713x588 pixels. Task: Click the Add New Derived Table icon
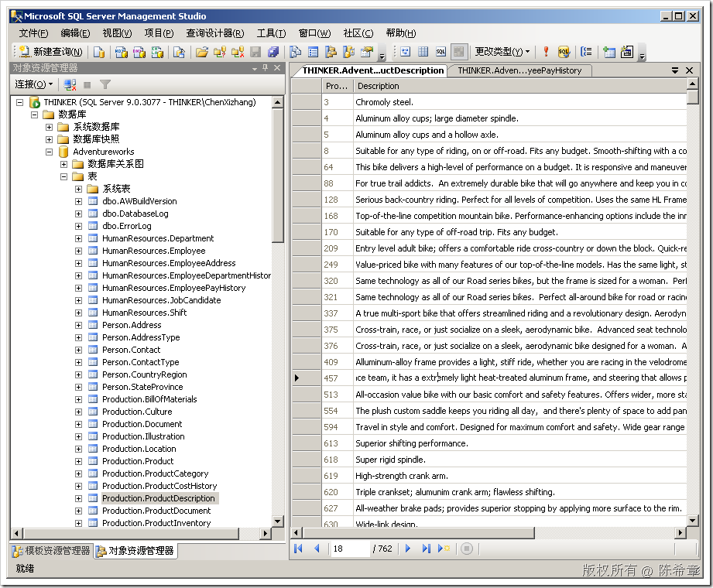tap(626, 52)
